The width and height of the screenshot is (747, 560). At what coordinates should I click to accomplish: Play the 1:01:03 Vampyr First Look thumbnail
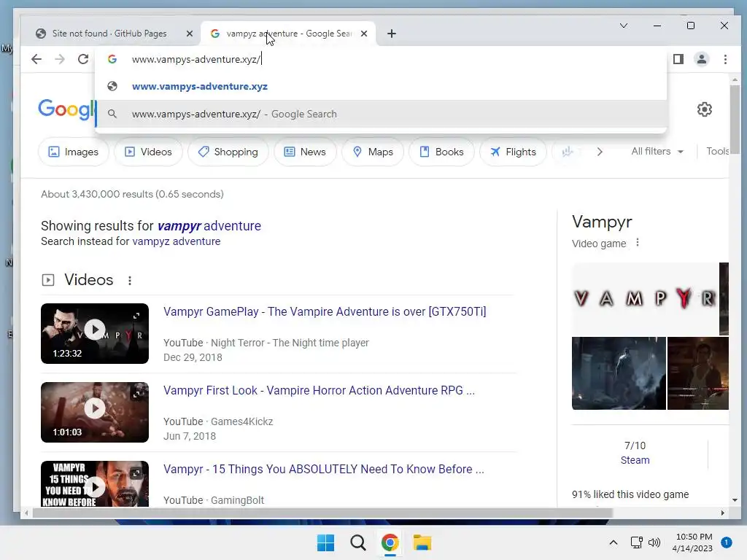coord(95,412)
